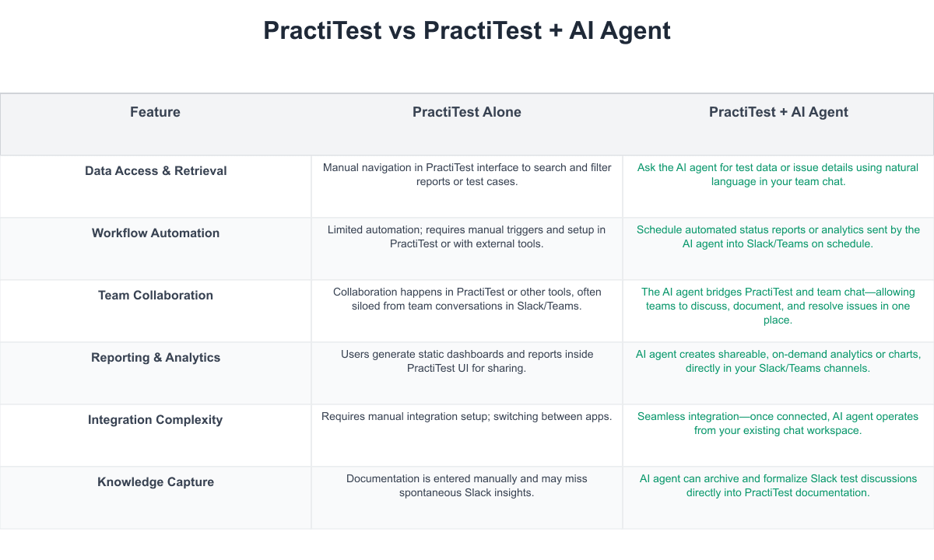
Task: Click the "Manual navigation in PractiTest interface" cell
Action: pyautogui.click(x=467, y=174)
